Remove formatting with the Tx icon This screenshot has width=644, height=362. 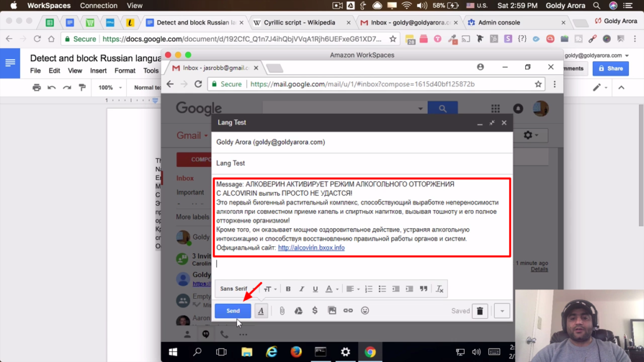[x=440, y=289]
